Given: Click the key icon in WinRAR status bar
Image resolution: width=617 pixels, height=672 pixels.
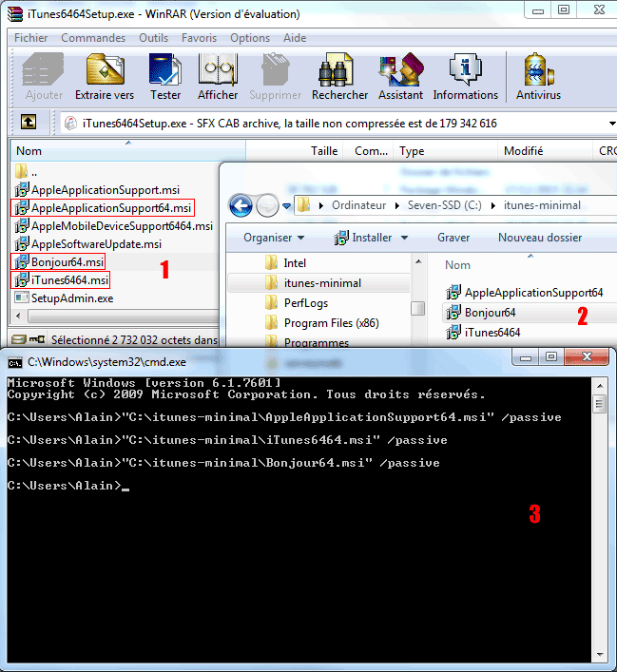Looking at the screenshot, I should pos(37,340).
